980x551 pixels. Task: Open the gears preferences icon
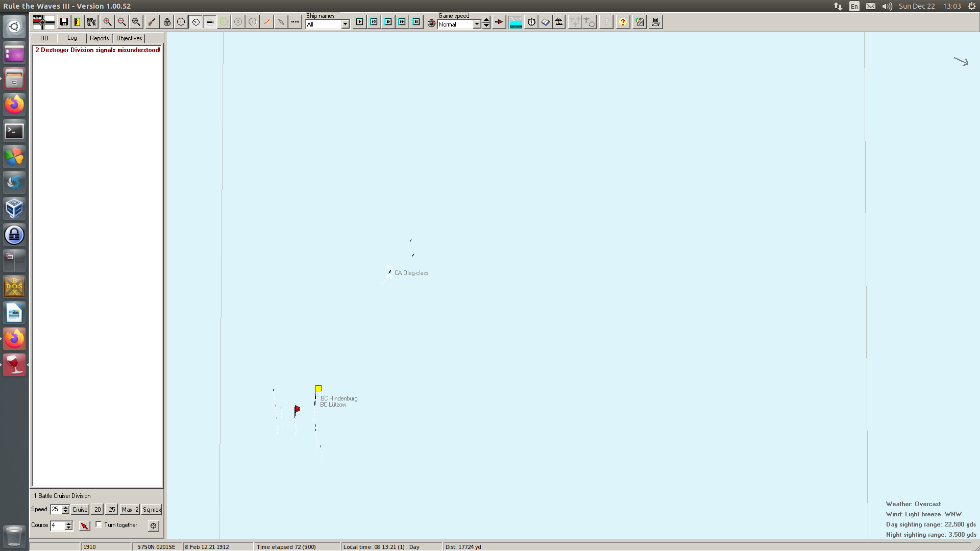pyautogui.click(x=92, y=22)
